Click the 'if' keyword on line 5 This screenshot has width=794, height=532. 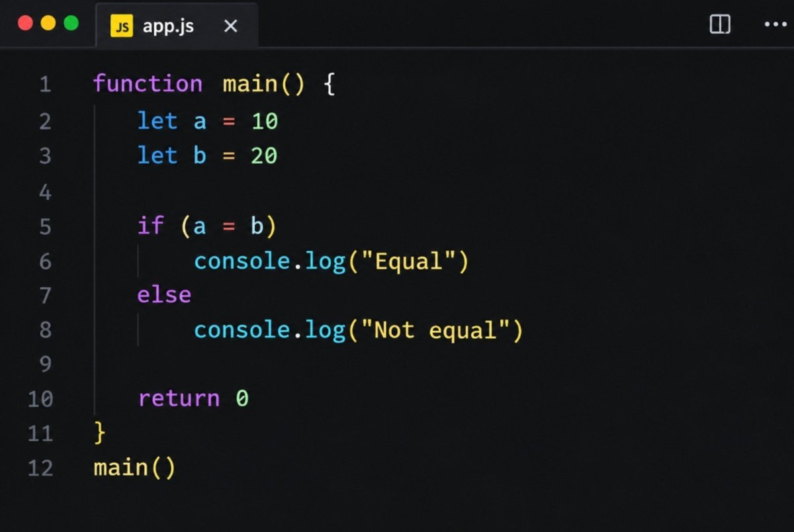pos(150,226)
